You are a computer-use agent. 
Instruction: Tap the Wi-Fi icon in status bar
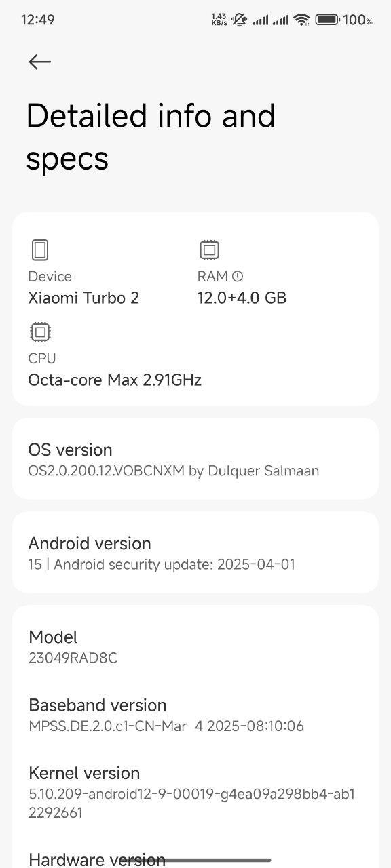tap(302, 20)
